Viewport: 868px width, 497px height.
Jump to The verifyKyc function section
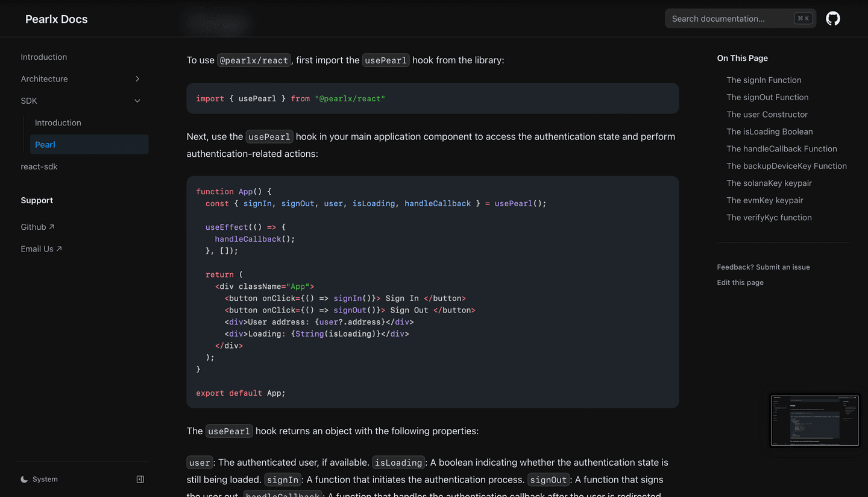coord(769,218)
